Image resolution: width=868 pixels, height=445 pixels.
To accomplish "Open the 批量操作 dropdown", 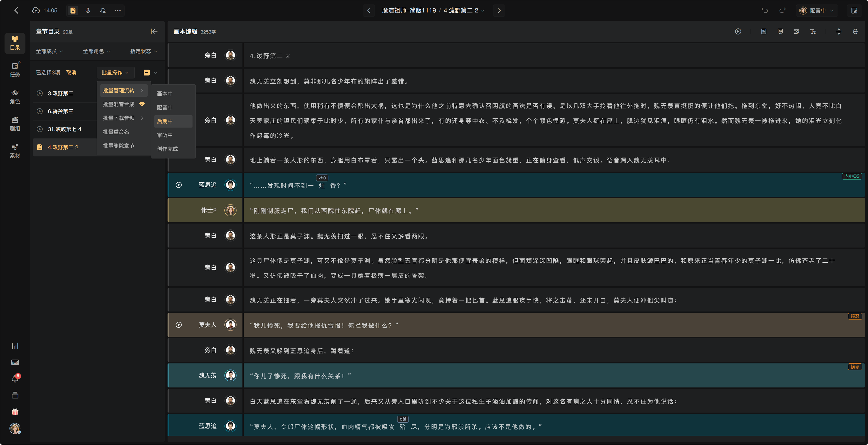I will click(x=115, y=72).
